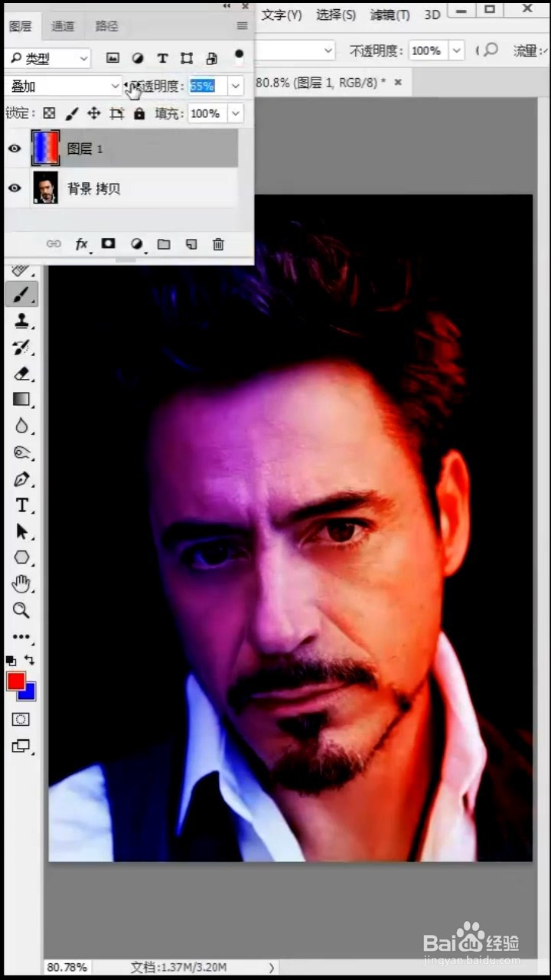The height and width of the screenshot is (980, 551).
Task: Lock all layer attributes padlock
Action: [139, 113]
